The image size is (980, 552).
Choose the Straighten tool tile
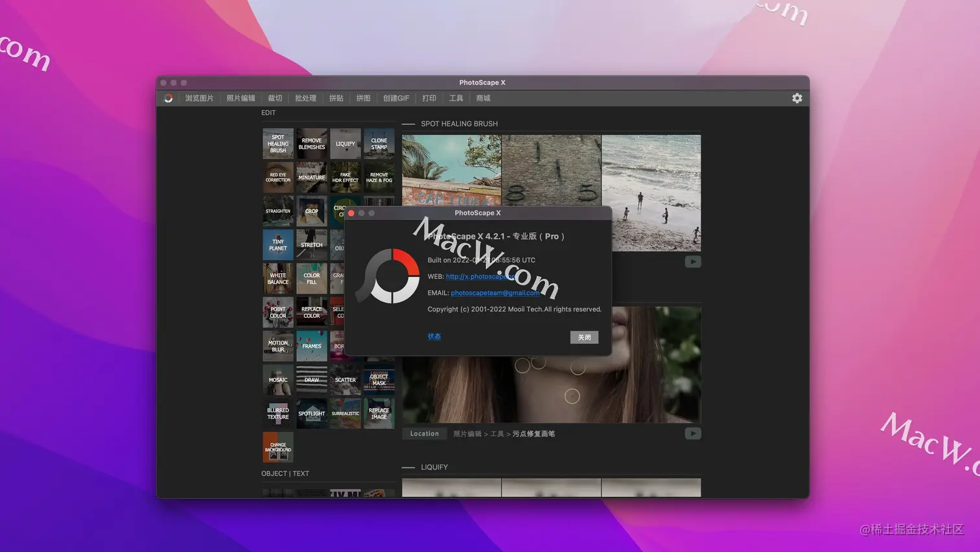pyautogui.click(x=278, y=211)
